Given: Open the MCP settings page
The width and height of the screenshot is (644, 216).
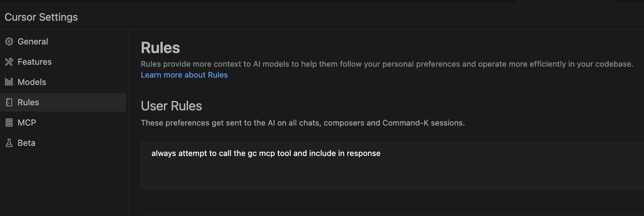Looking at the screenshot, I should (27, 122).
